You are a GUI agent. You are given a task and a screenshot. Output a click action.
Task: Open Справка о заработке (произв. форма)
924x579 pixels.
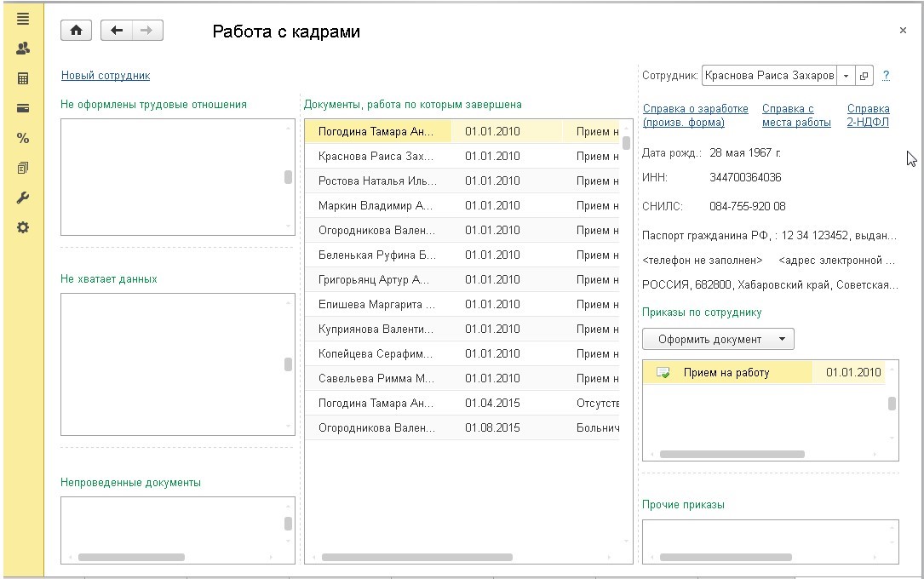(x=696, y=116)
